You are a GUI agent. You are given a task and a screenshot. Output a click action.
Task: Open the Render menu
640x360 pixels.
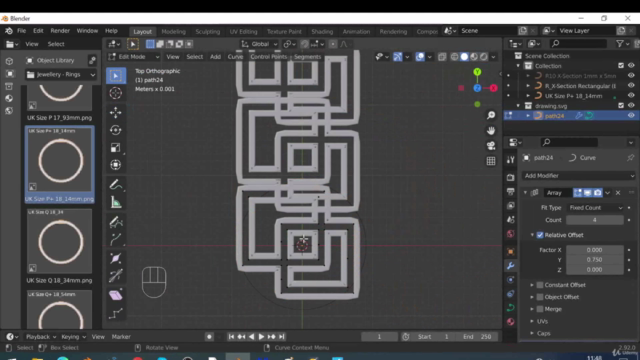point(60,31)
